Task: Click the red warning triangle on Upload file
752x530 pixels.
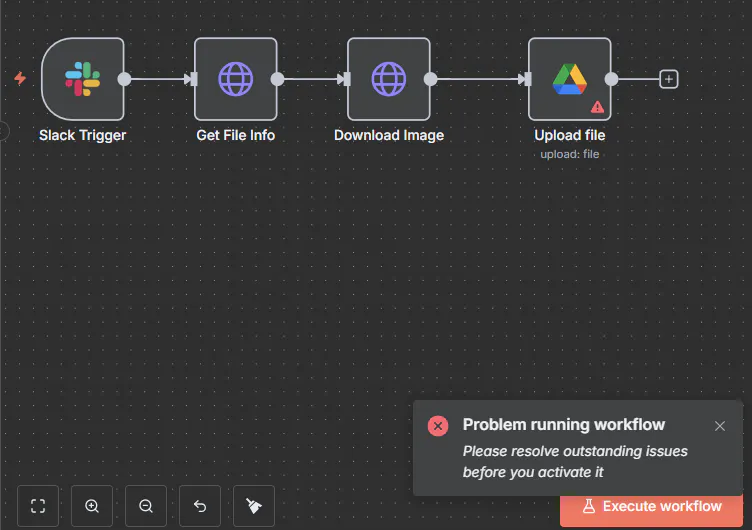Action: click(x=597, y=106)
